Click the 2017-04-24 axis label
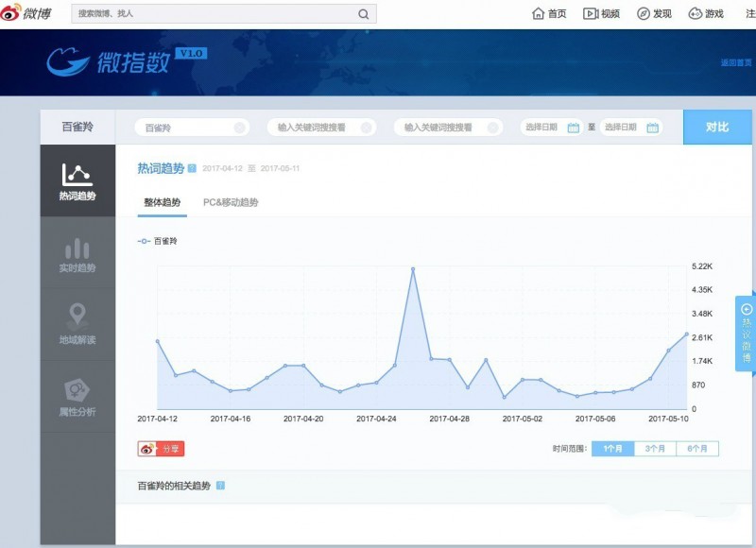Screen dimensions: 756x548 click(x=376, y=419)
